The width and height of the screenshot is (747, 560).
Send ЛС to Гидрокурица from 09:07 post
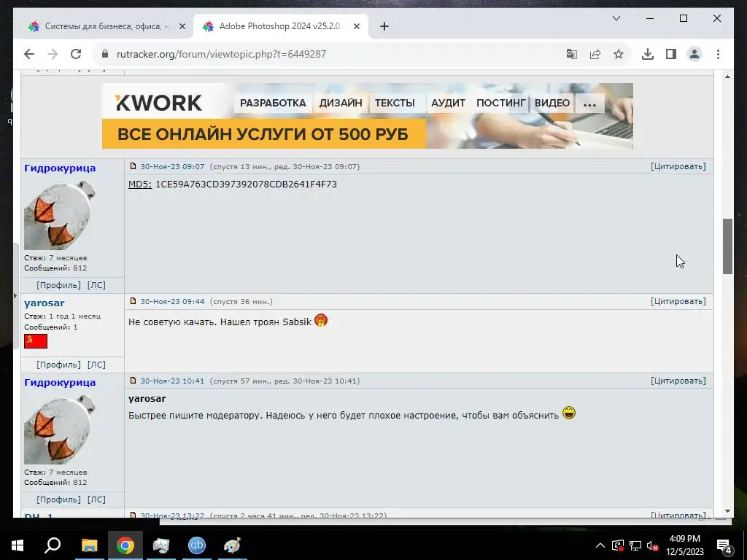(x=97, y=285)
